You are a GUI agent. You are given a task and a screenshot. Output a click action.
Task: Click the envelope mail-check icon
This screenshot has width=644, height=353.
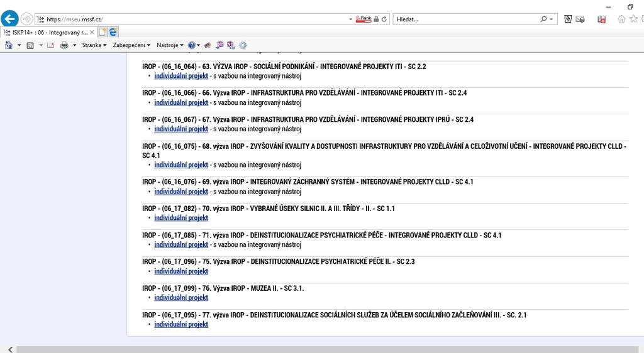(x=580, y=19)
